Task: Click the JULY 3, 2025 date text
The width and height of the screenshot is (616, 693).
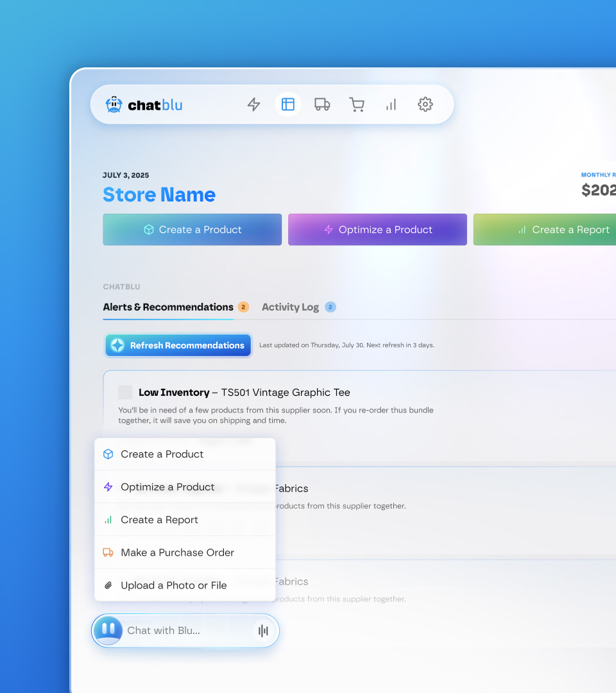Action: click(126, 175)
